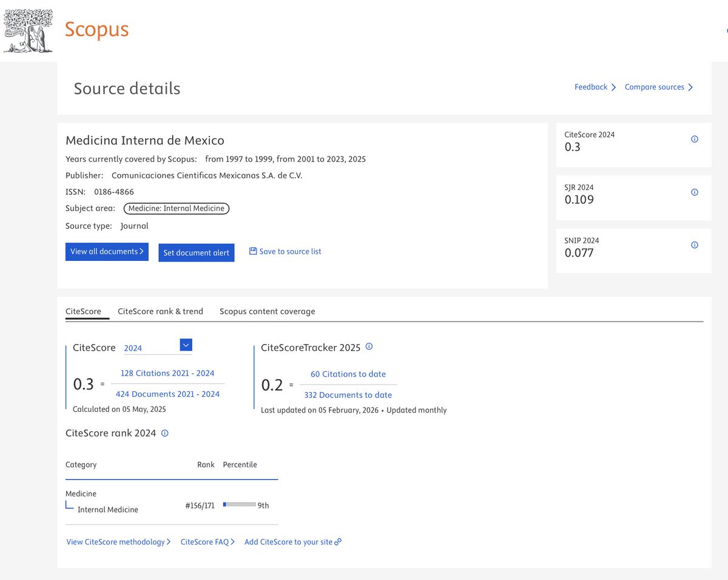This screenshot has height=580, width=728.
Task: Switch to CiteScore rank & trend tab
Action: coord(160,311)
